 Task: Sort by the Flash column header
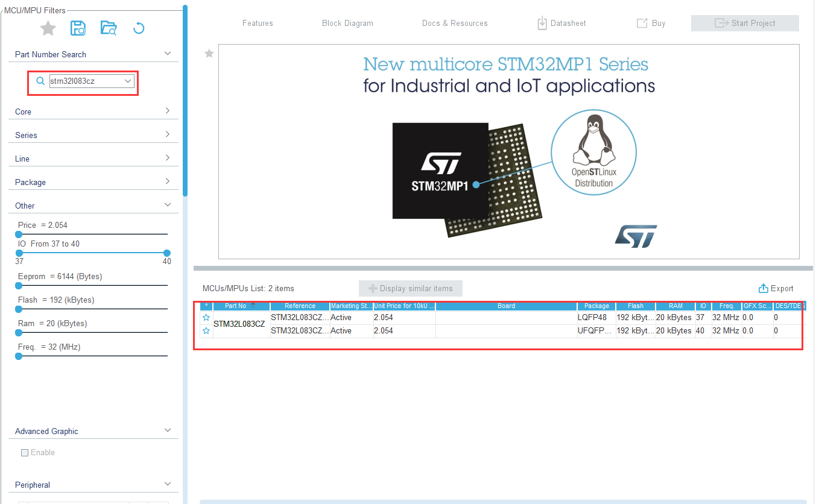(636, 306)
